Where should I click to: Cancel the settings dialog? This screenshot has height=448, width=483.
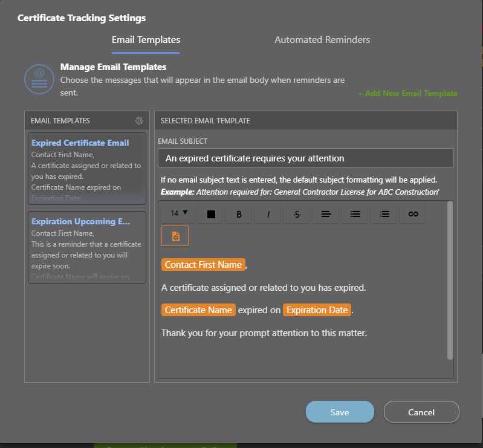tap(421, 412)
